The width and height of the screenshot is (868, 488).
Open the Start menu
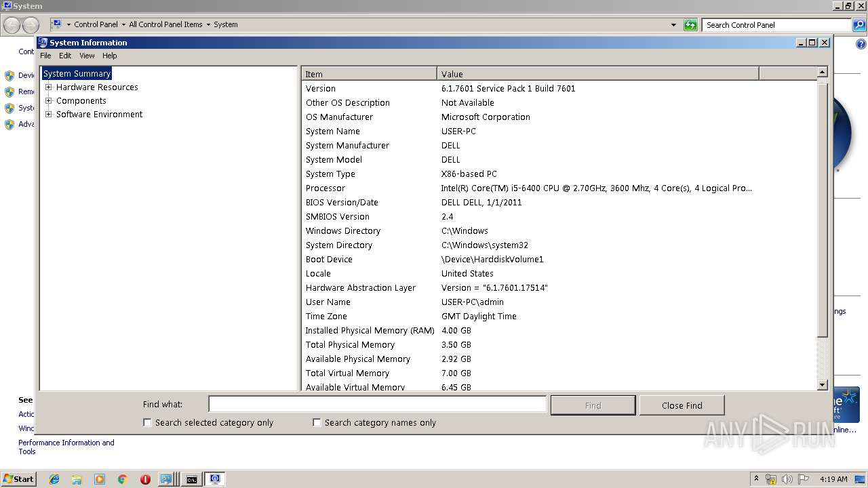(x=19, y=479)
